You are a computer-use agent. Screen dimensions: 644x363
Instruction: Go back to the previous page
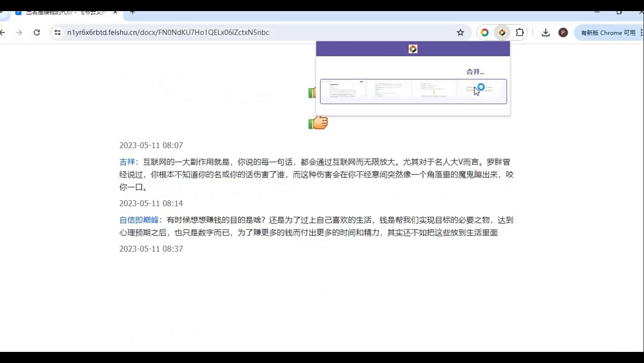[x=3, y=32]
